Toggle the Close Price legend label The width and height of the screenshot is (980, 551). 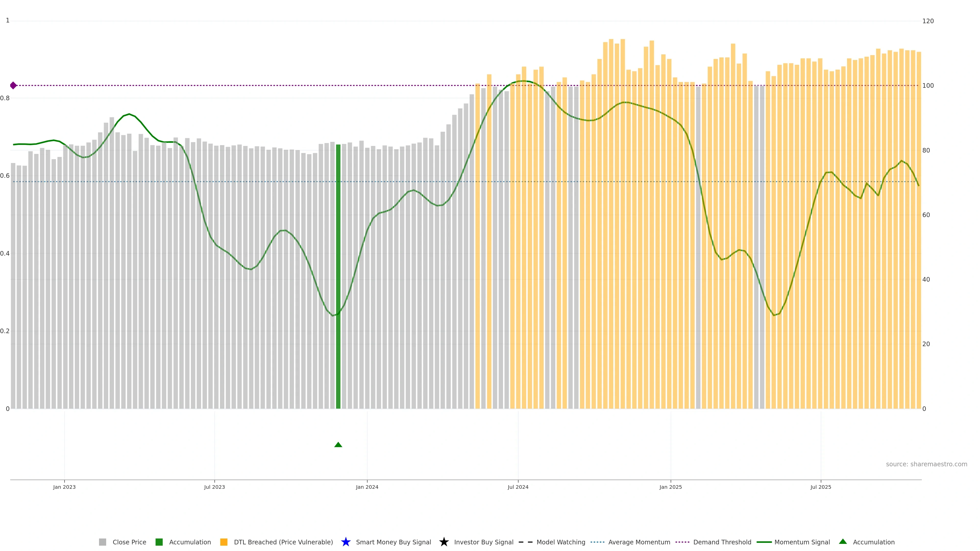point(129,542)
